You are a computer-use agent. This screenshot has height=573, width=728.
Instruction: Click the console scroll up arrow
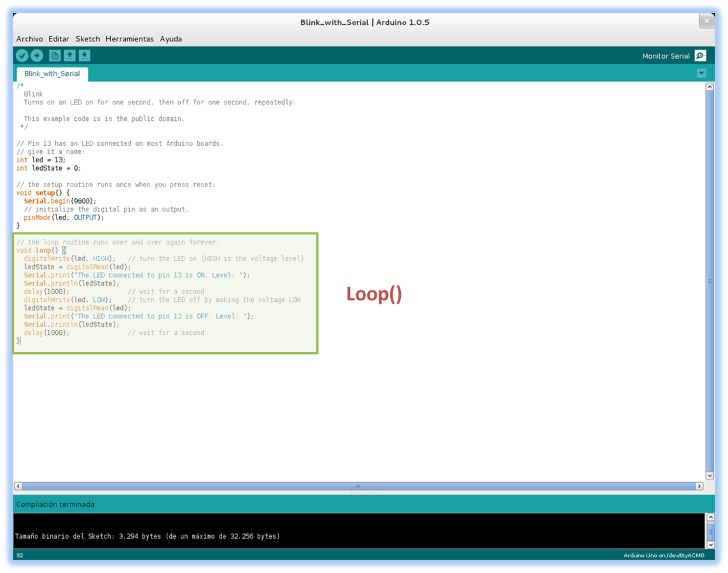(710, 517)
